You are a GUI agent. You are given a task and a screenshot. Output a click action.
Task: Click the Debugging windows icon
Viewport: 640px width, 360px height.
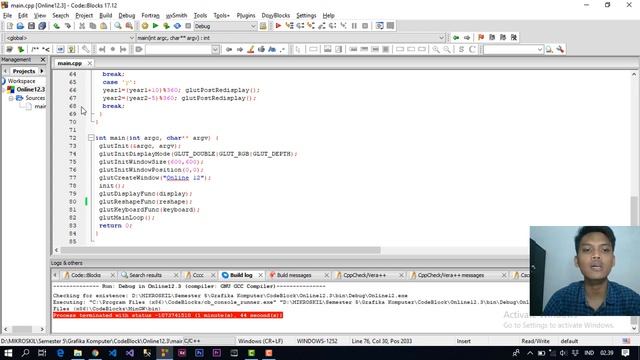pos(380,26)
